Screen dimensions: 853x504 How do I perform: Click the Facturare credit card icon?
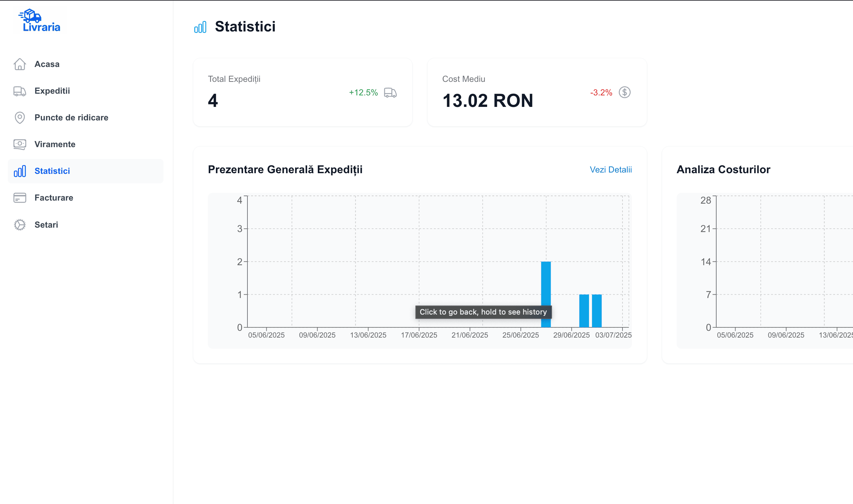(20, 198)
